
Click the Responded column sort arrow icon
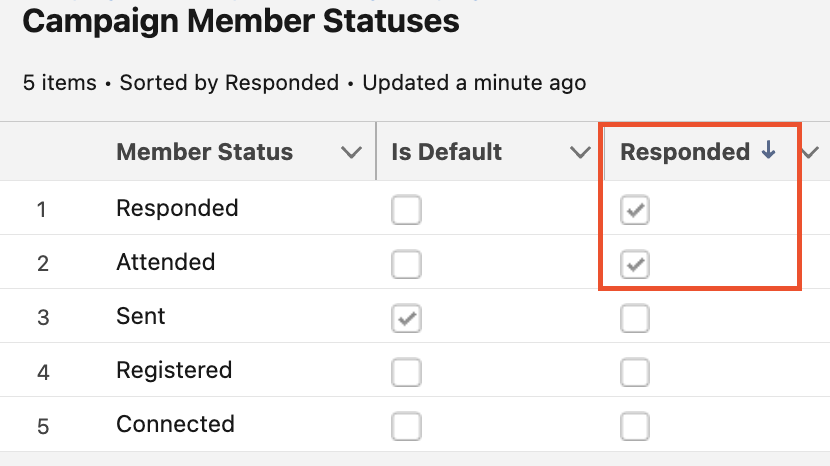768,151
